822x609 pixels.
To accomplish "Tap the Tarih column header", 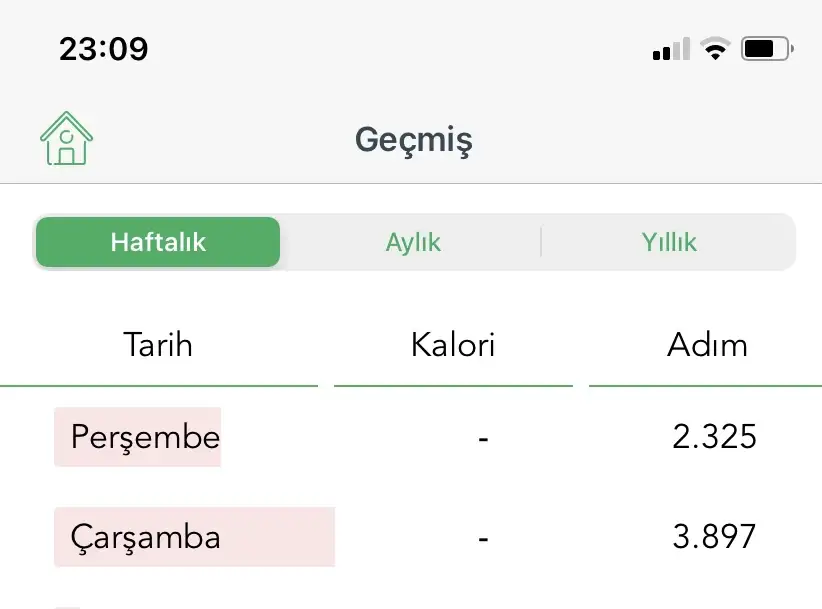I will (158, 345).
